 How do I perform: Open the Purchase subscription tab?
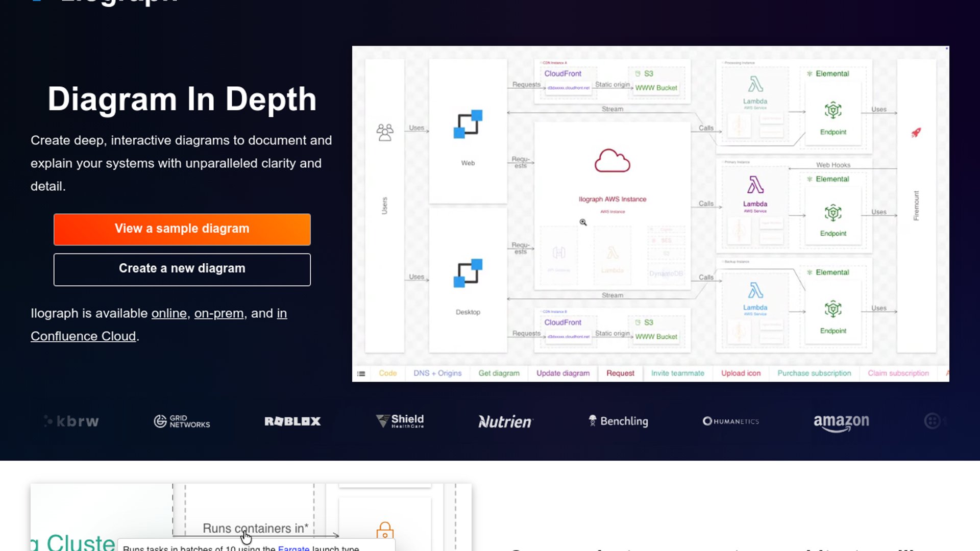click(814, 373)
